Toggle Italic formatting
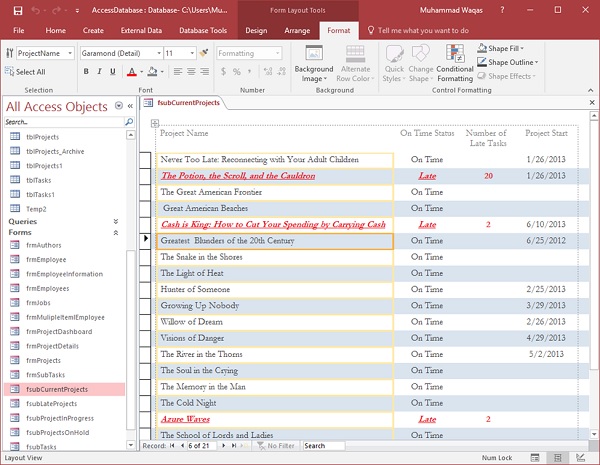This screenshot has height=465, width=600. pos(100,72)
